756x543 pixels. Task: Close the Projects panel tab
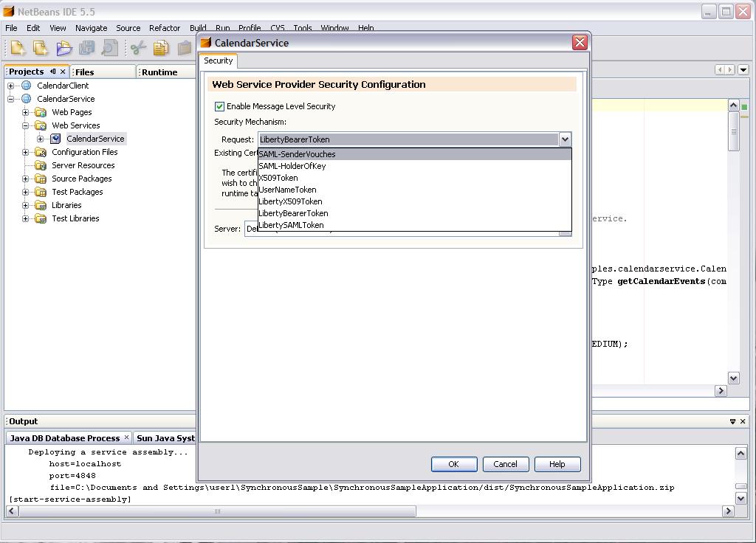[x=63, y=72]
